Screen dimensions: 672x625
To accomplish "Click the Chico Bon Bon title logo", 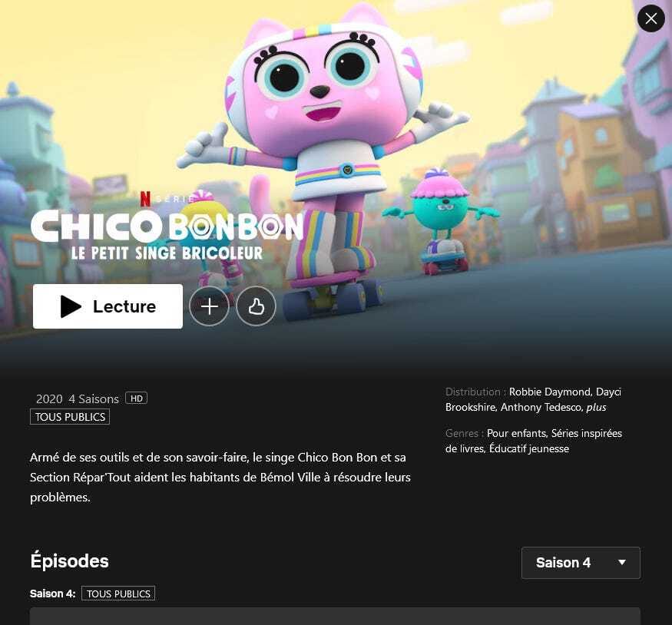I will click(x=167, y=235).
